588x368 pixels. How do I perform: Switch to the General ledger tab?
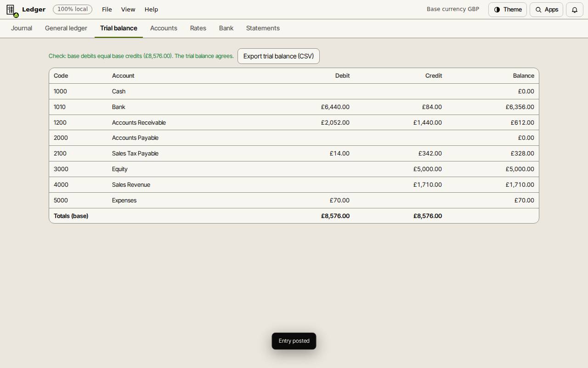tap(66, 28)
